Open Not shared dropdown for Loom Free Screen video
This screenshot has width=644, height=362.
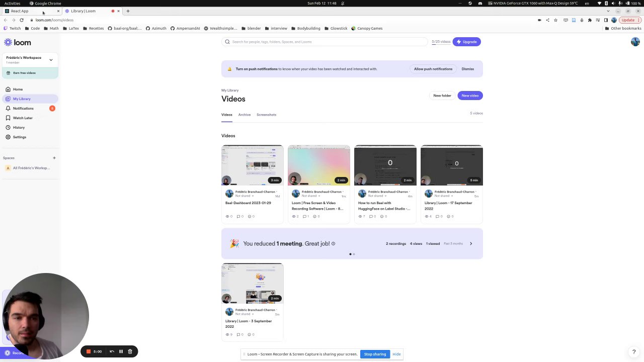pos(311,196)
